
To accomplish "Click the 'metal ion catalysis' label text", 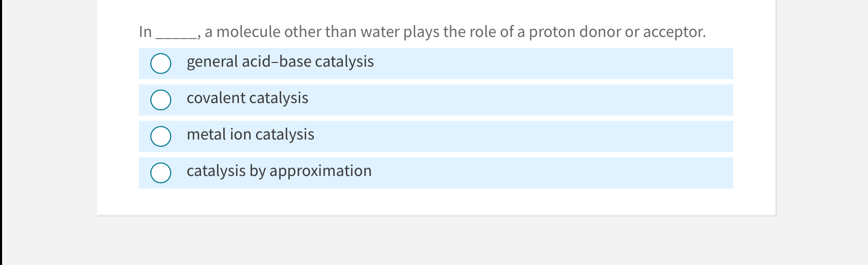I will click(x=250, y=135).
